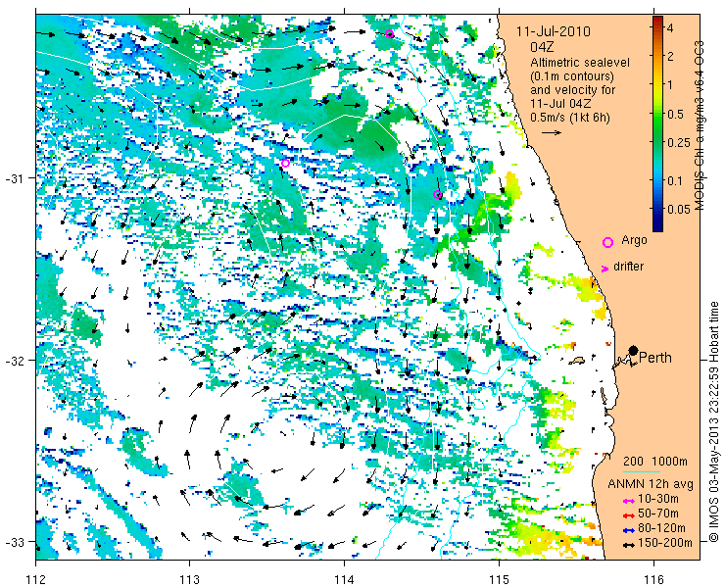The width and height of the screenshot is (725, 588).
Task: Click the red 50-70m legend arrow
Action: click(x=628, y=515)
